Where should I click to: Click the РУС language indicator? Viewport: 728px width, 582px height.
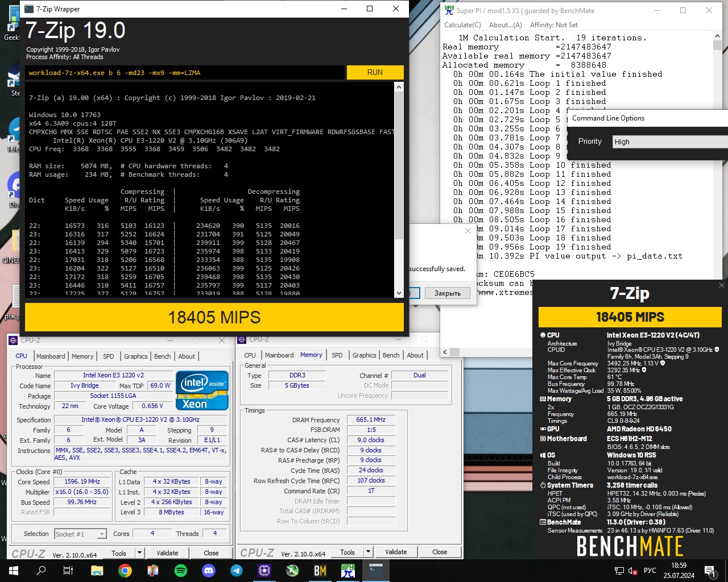(650, 571)
